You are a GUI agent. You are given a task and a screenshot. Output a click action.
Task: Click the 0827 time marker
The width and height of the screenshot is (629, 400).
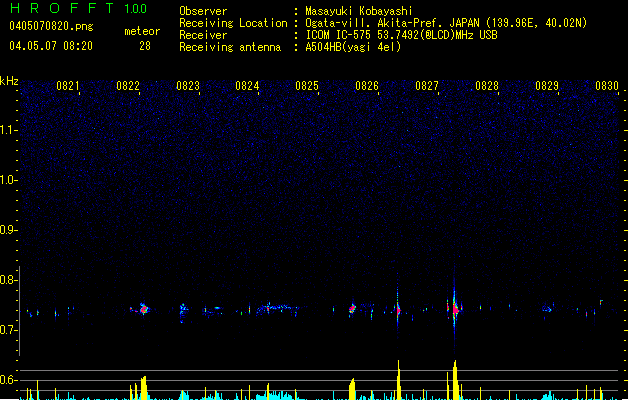click(x=427, y=86)
